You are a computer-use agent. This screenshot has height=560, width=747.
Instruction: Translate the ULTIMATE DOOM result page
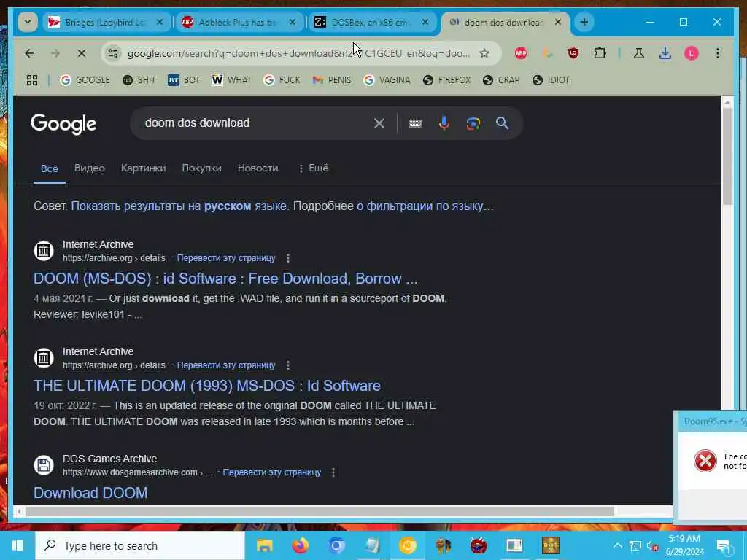click(226, 365)
